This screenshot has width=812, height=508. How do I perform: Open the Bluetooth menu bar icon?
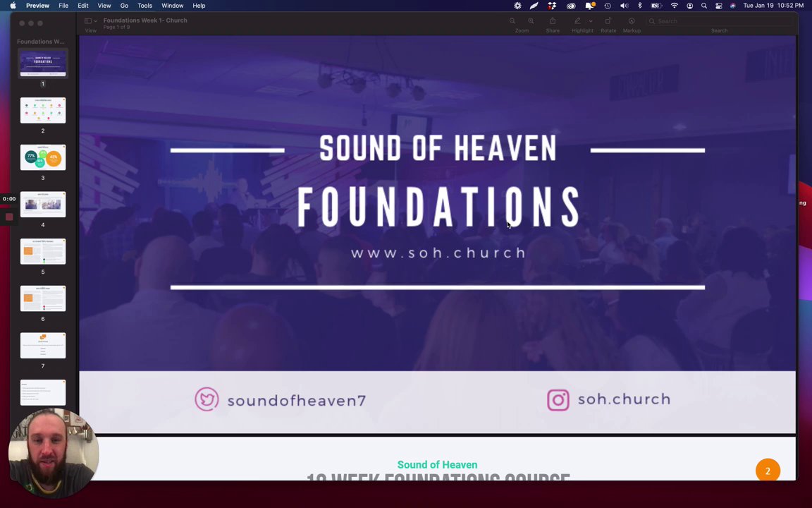point(639,6)
